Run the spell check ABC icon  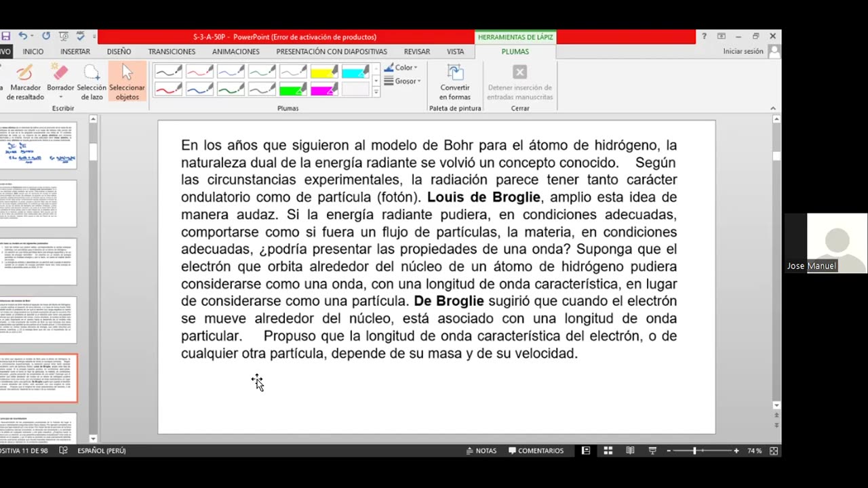tap(81, 36)
